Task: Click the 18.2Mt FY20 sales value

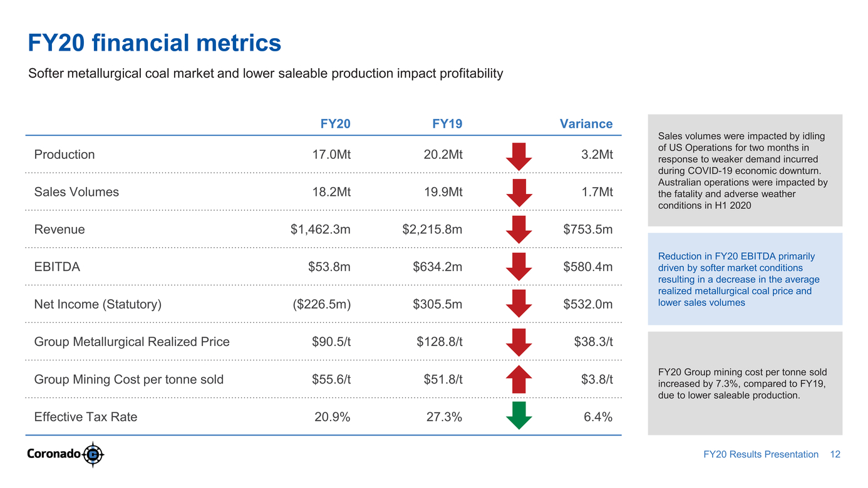Action: (331, 192)
